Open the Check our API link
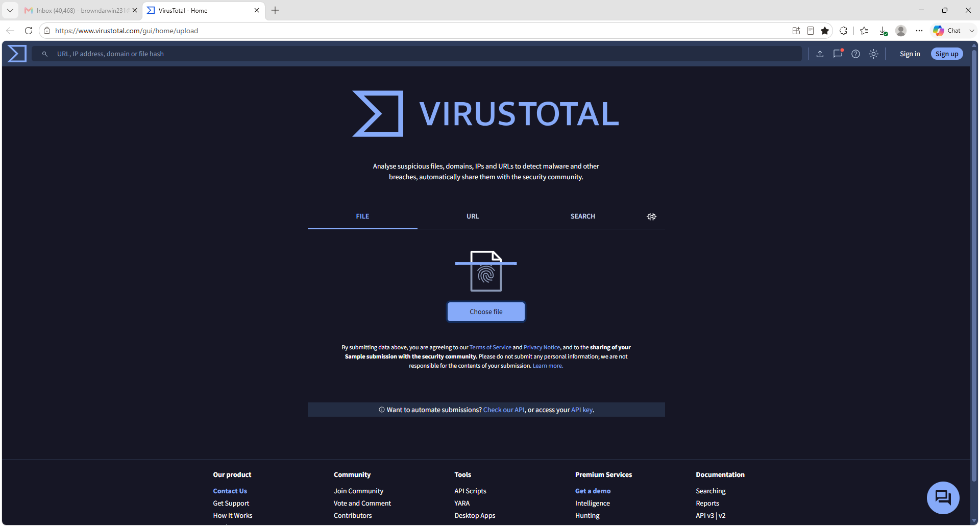The width and height of the screenshot is (980, 527). click(x=504, y=410)
